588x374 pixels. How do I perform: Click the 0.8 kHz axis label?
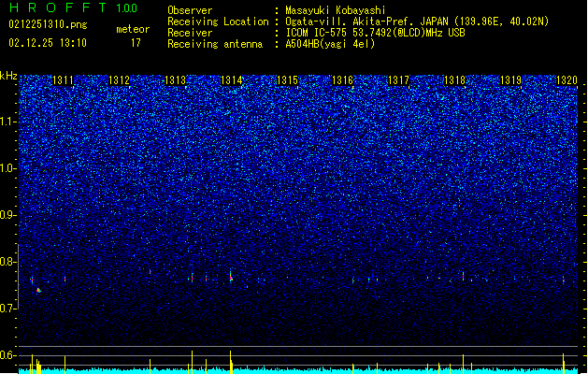(8, 262)
